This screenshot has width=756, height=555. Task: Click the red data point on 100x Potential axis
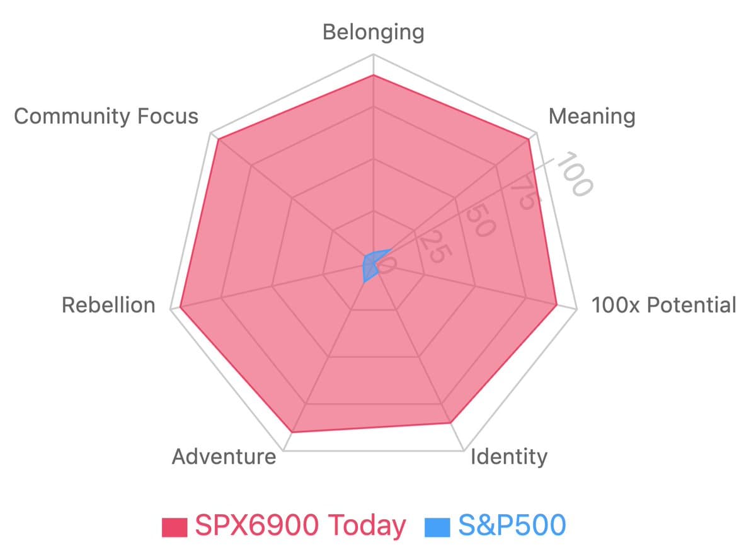(x=556, y=305)
